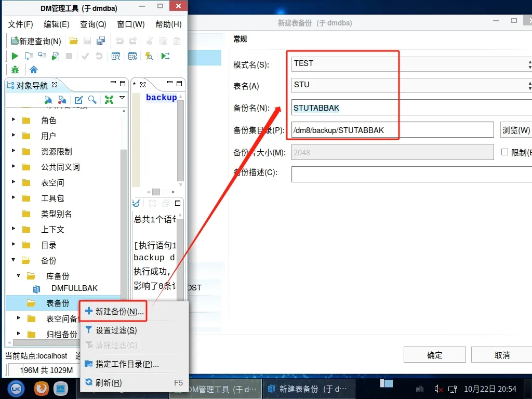
Task: Click the green Run query play icon
Action: point(15,56)
